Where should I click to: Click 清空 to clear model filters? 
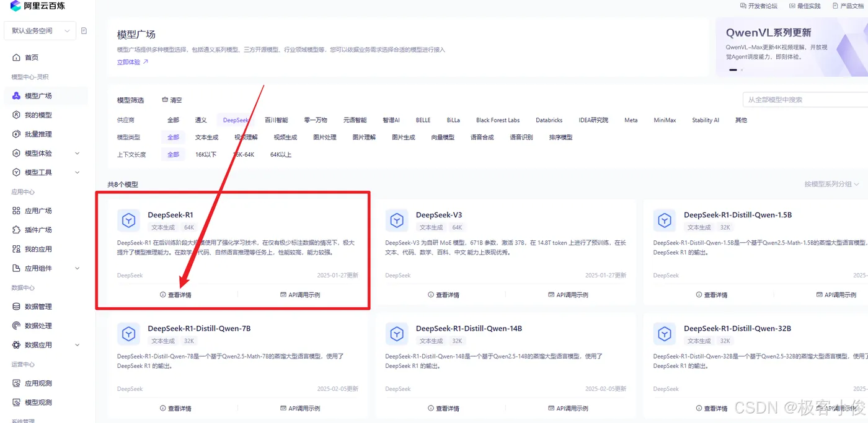click(x=172, y=100)
